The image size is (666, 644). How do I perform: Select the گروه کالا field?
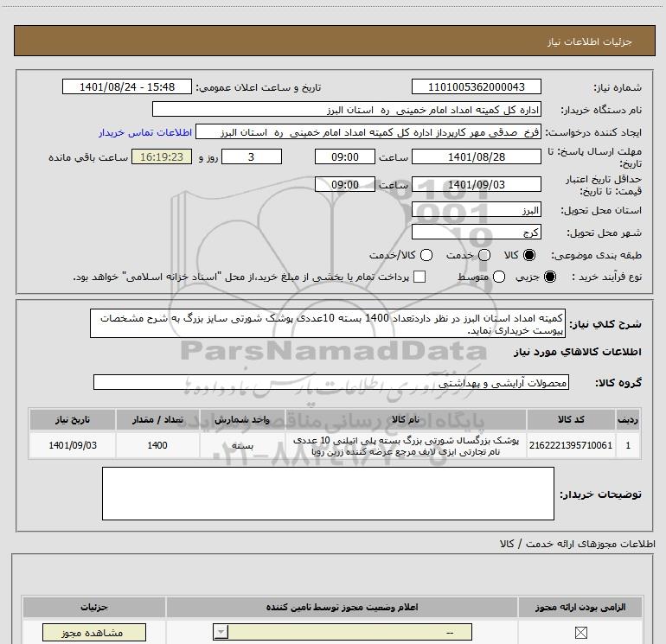[331, 382]
